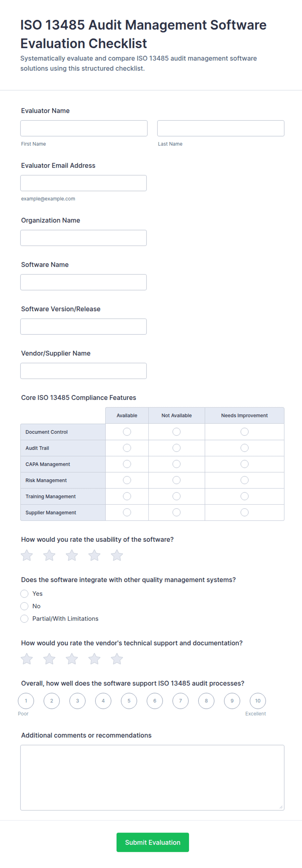This screenshot has width=302, height=868.
Task: Rate usability with the third star
Action: pos(72,555)
